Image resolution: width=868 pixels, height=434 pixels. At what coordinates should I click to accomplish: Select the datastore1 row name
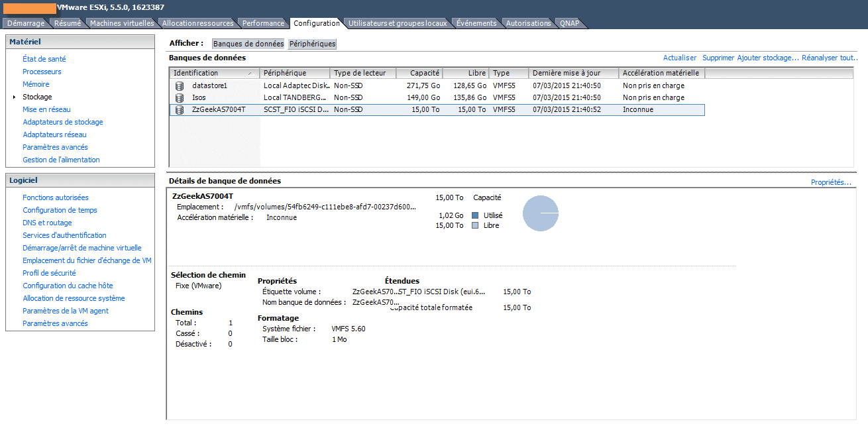tap(209, 85)
